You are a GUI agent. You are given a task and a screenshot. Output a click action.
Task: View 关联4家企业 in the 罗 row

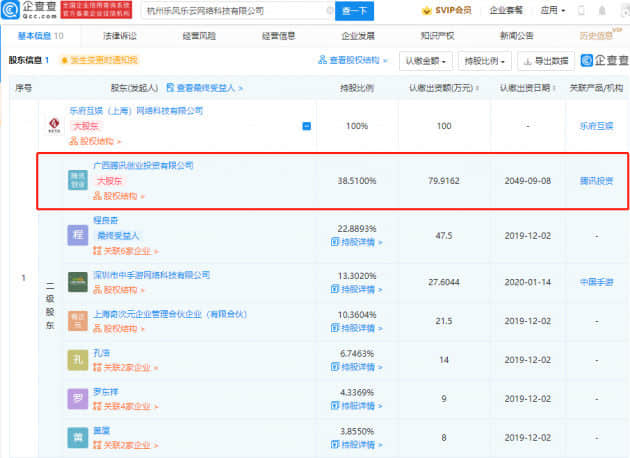click(125, 407)
